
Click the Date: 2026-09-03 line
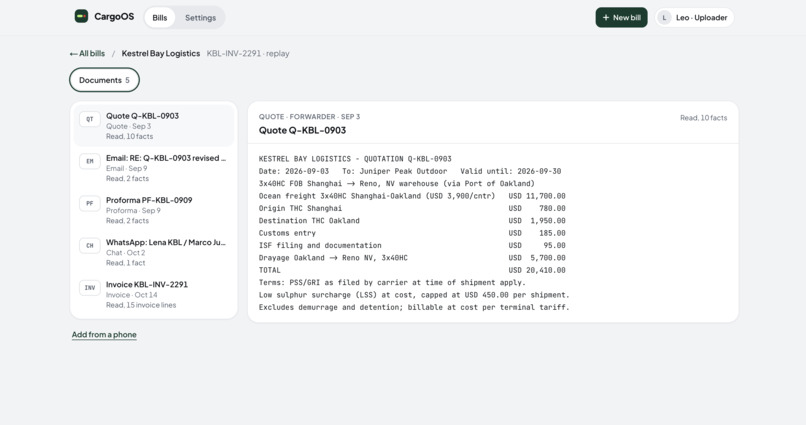(410, 172)
